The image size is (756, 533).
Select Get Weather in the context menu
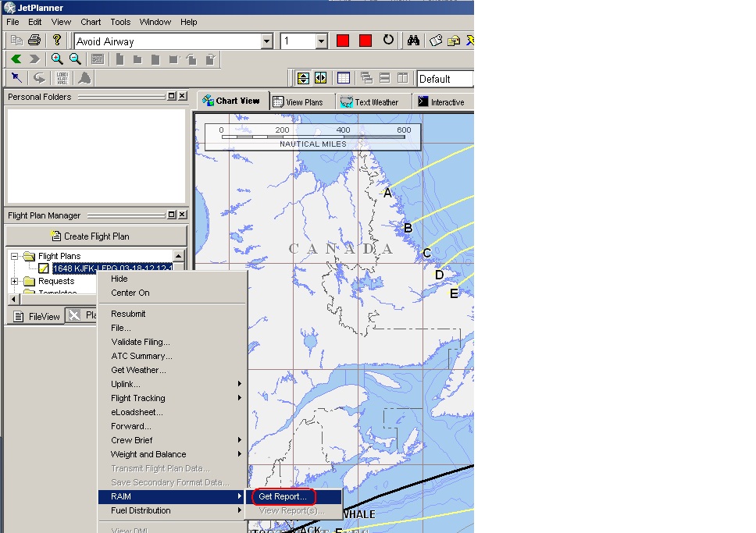(x=138, y=370)
